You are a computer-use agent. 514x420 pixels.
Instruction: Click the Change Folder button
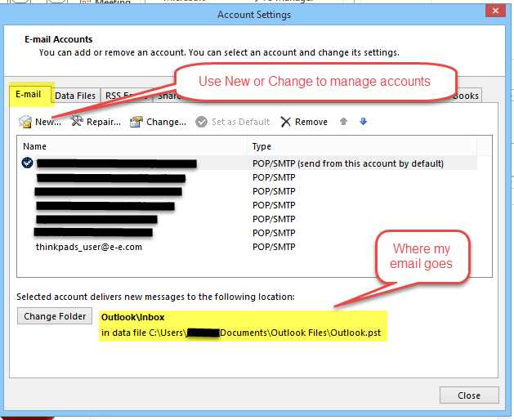point(55,316)
